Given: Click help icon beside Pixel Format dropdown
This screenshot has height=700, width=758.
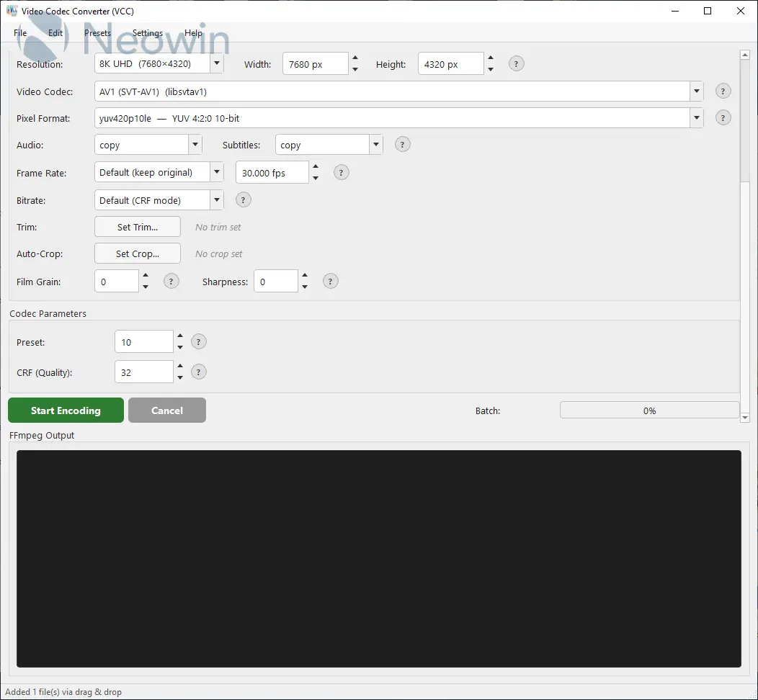Looking at the screenshot, I should coord(723,118).
